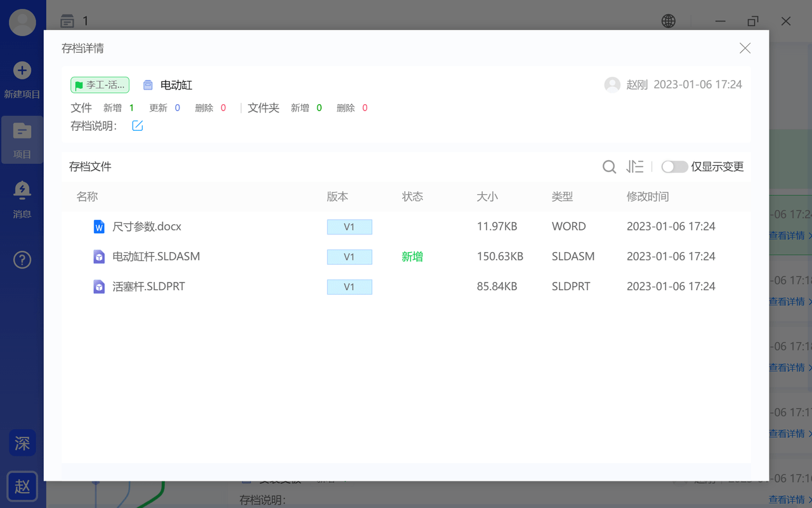Click the 版本 column header
The width and height of the screenshot is (812, 508).
pyautogui.click(x=337, y=197)
